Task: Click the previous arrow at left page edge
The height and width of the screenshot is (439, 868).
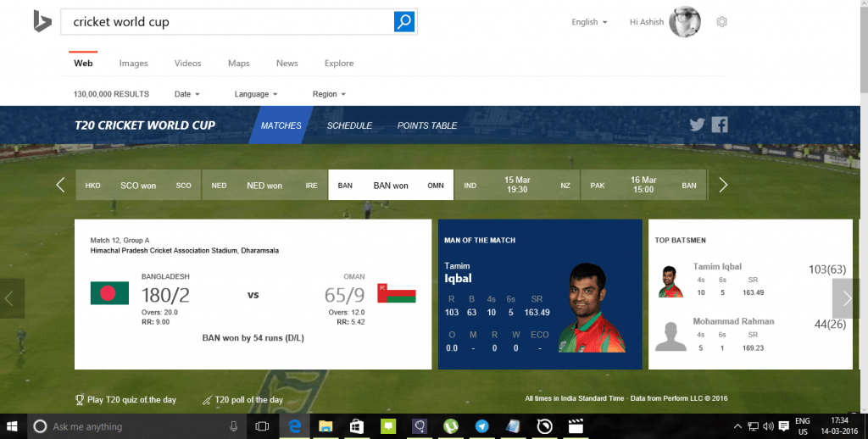Action: click(x=12, y=298)
